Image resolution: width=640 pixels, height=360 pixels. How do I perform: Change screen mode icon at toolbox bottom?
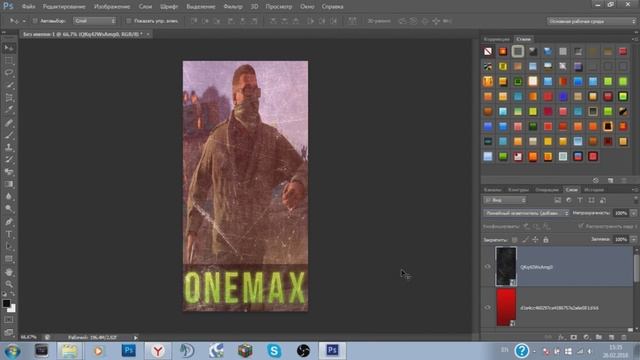point(9,332)
